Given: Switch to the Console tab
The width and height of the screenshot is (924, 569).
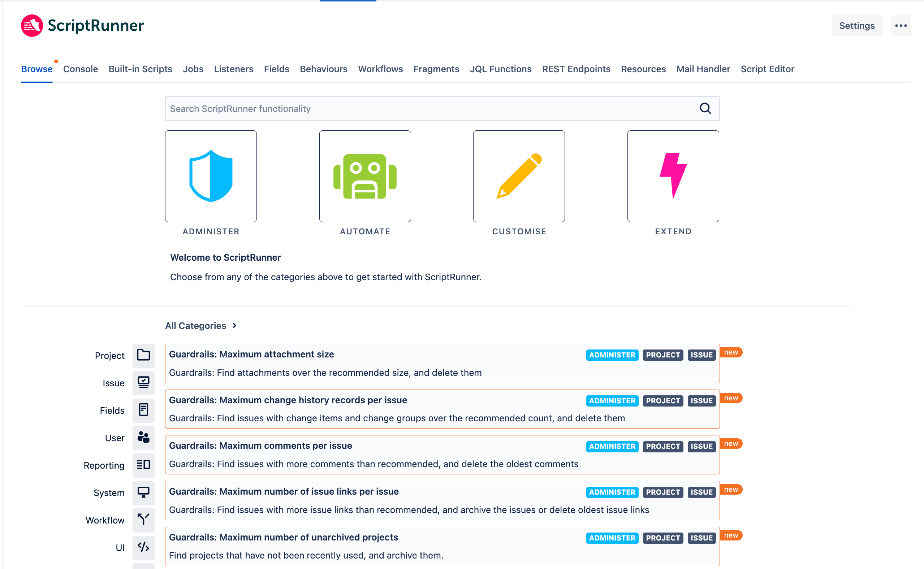Looking at the screenshot, I should click(81, 69).
